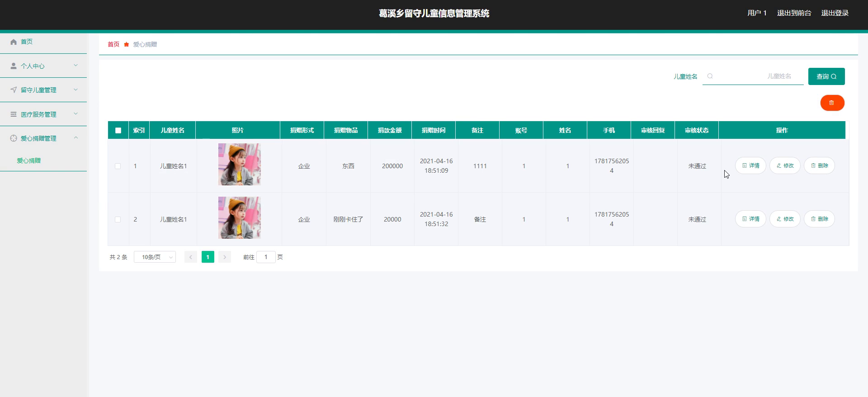Click the 200000 amount cell
Screen dimensions: 868x397
(x=392, y=166)
